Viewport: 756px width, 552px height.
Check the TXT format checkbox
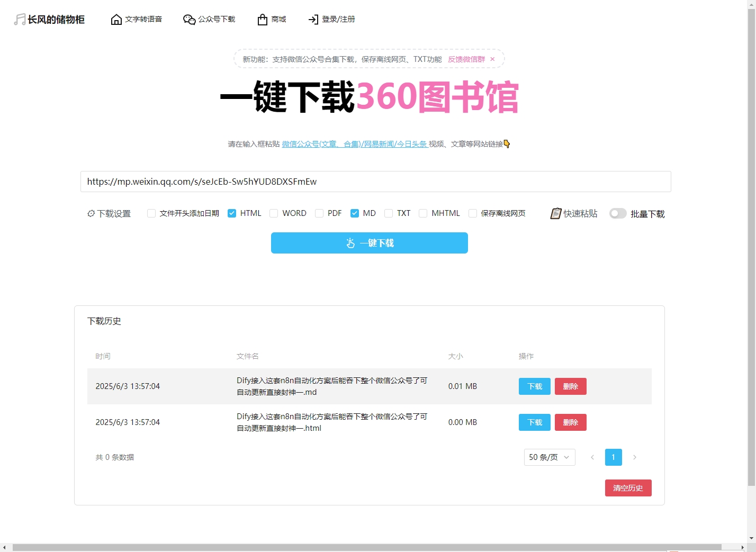pos(389,213)
